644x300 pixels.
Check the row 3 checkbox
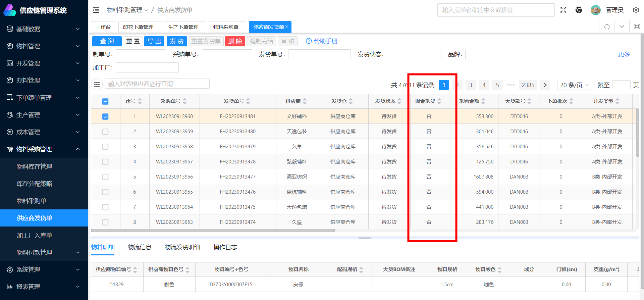pos(105,147)
